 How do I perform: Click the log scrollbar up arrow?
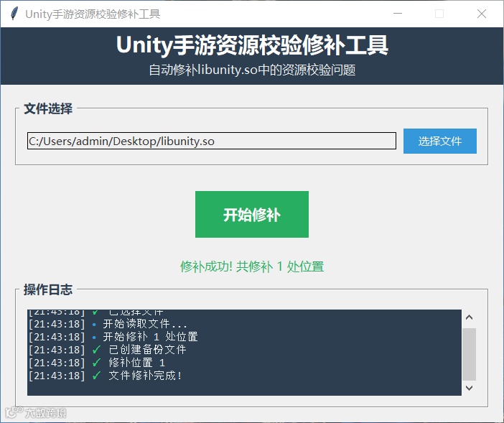pyautogui.click(x=469, y=317)
